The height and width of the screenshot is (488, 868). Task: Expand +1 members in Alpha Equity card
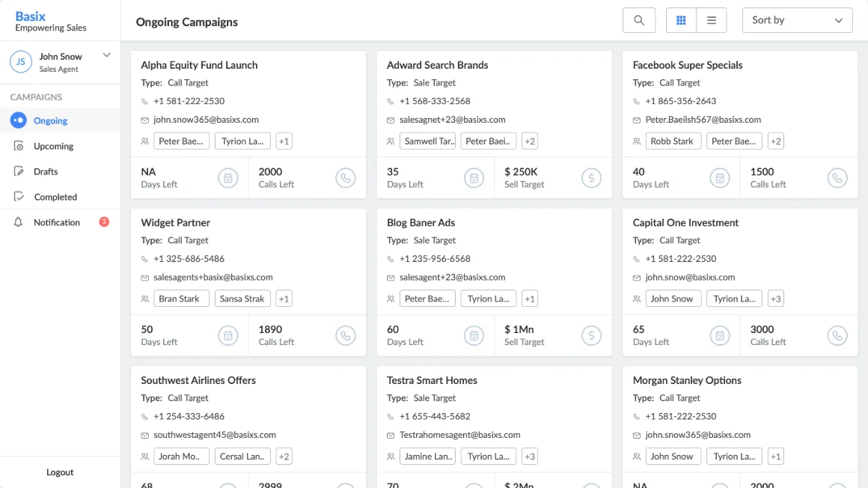pyautogui.click(x=284, y=141)
